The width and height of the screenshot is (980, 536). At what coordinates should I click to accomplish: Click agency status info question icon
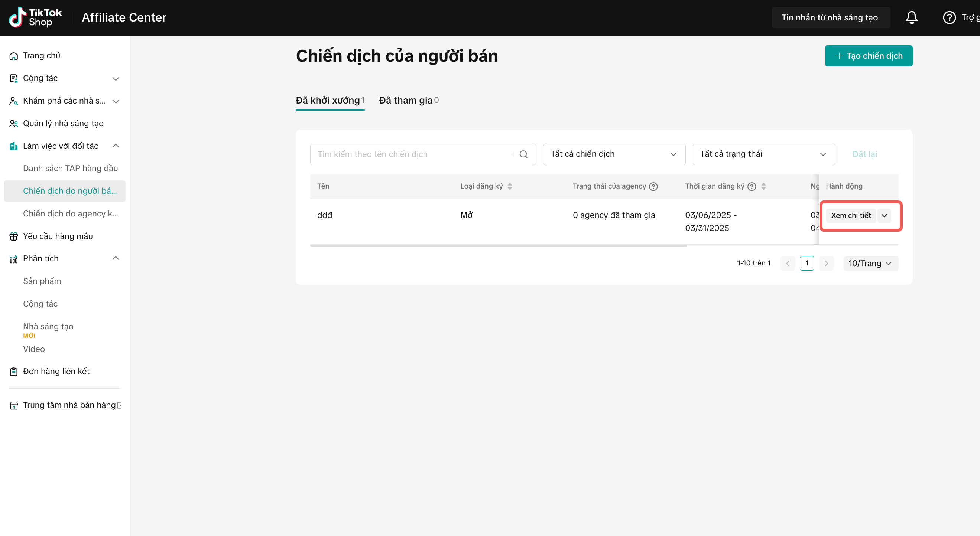tap(653, 186)
